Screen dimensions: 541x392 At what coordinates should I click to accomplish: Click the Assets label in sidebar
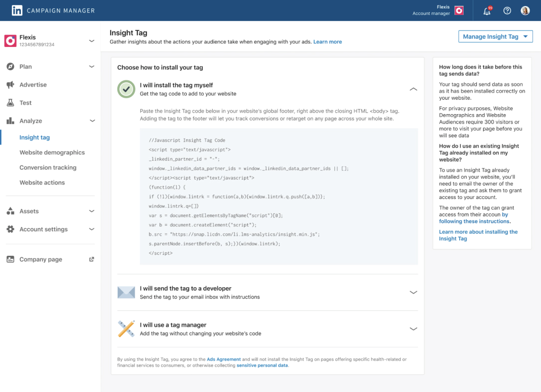(x=29, y=211)
